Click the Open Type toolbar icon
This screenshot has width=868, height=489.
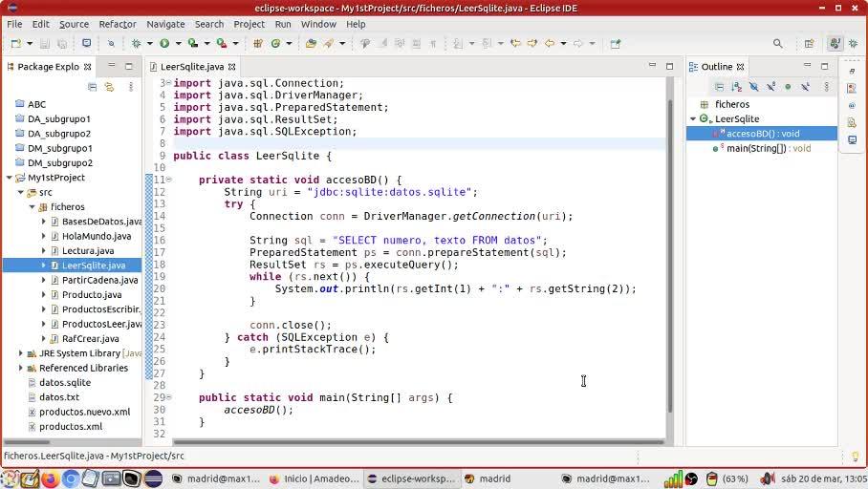[x=311, y=43]
